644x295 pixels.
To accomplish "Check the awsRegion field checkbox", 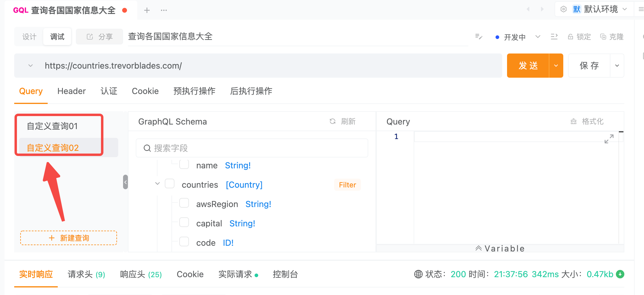I will [x=184, y=203].
